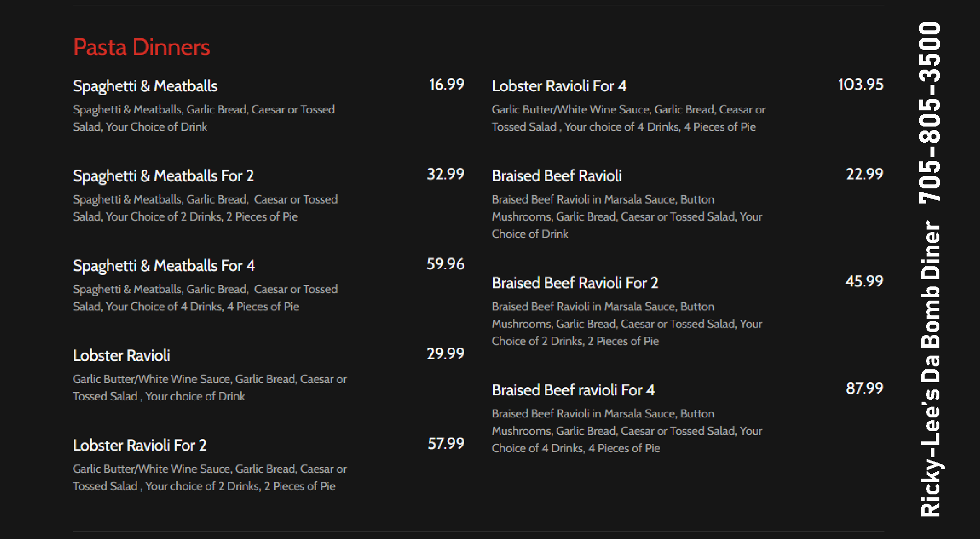Click the 103.95 price
Viewport: 980px width, 539px height.
point(860,85)
